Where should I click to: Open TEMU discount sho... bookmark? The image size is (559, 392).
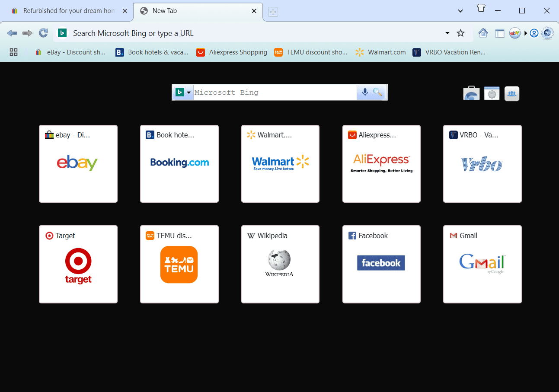click(310, 52)
